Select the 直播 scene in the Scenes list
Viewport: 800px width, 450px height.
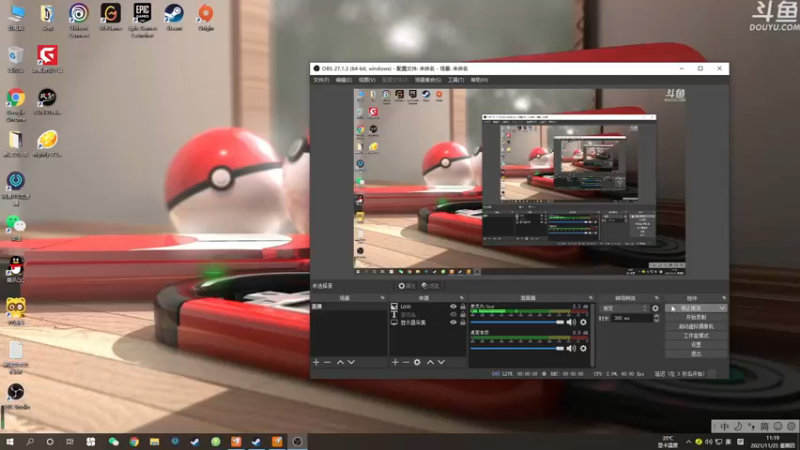point(349,307)
